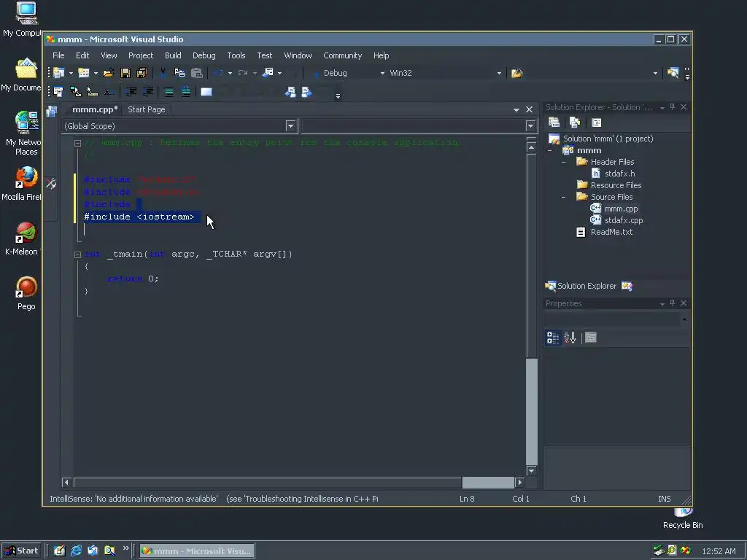This screenshot has width=747, height=560.
Task: Open the empty members dropdown in editor
Action: tap(530, 125)
